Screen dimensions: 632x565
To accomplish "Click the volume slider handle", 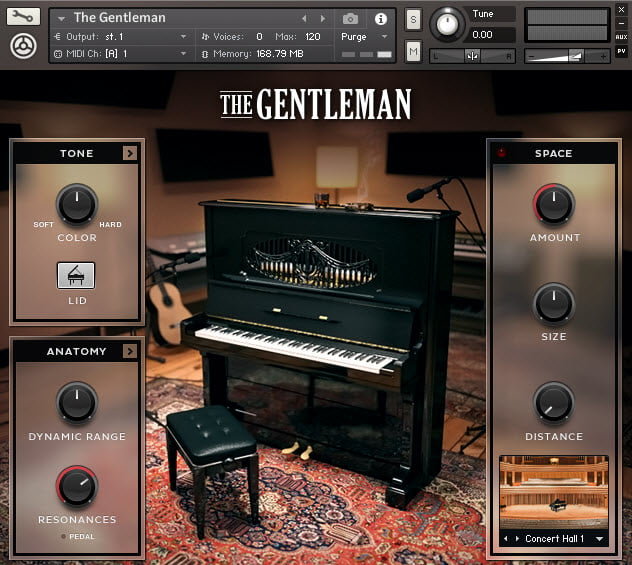I will pyautogui.click(x=576, y=56).
